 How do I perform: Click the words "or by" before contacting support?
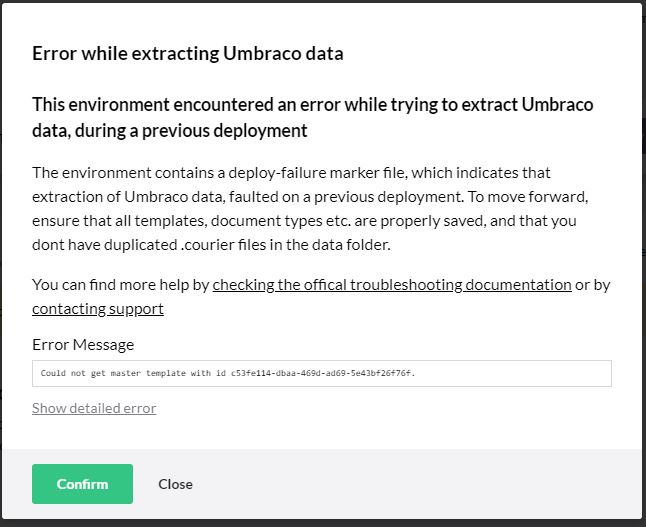593,285
